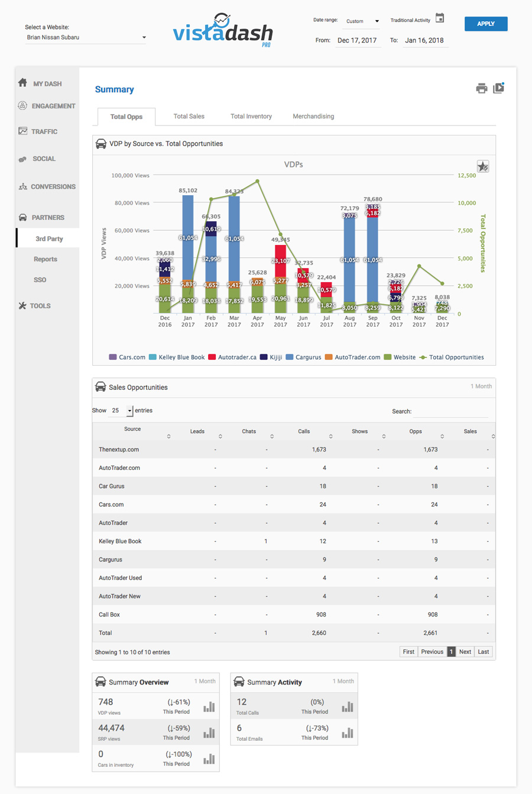Select 3rd Party in the sidebar
The image size is (532, 794).
(48, 238)
